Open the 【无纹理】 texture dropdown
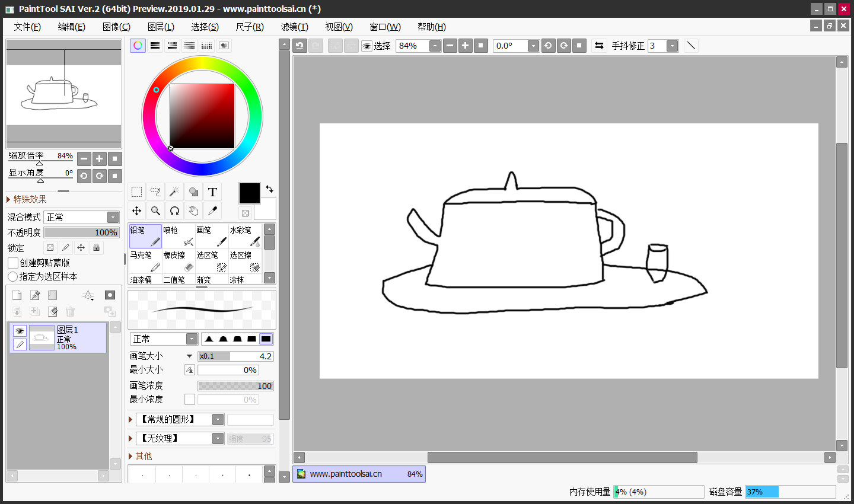 218,439
